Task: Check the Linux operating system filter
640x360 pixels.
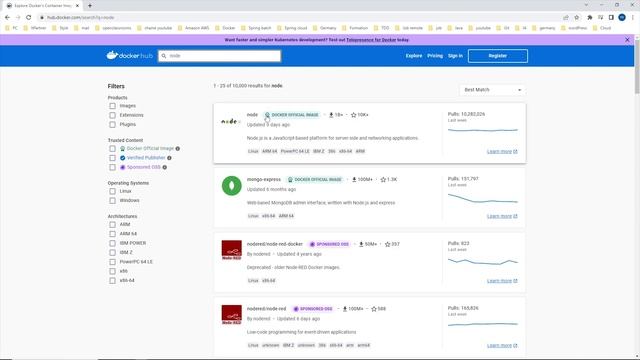Action: coord(112,191)
